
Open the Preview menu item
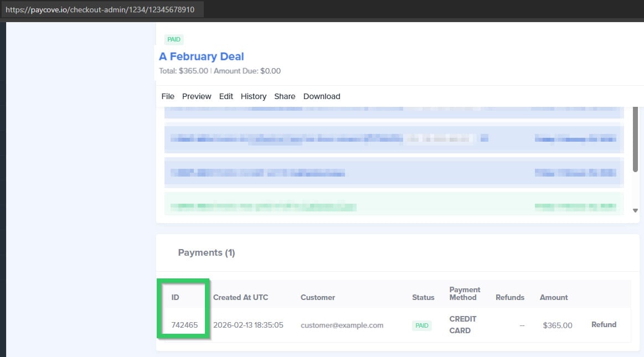(197, 96)
